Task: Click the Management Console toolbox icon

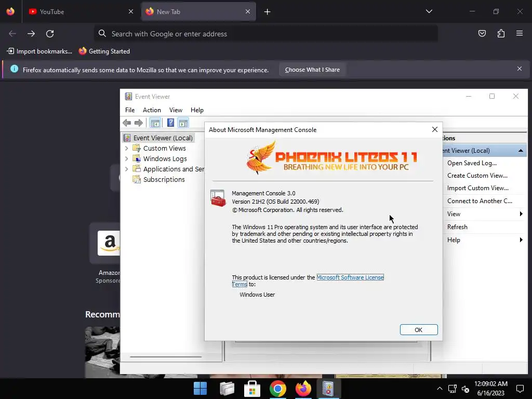Action: point(218,198)
